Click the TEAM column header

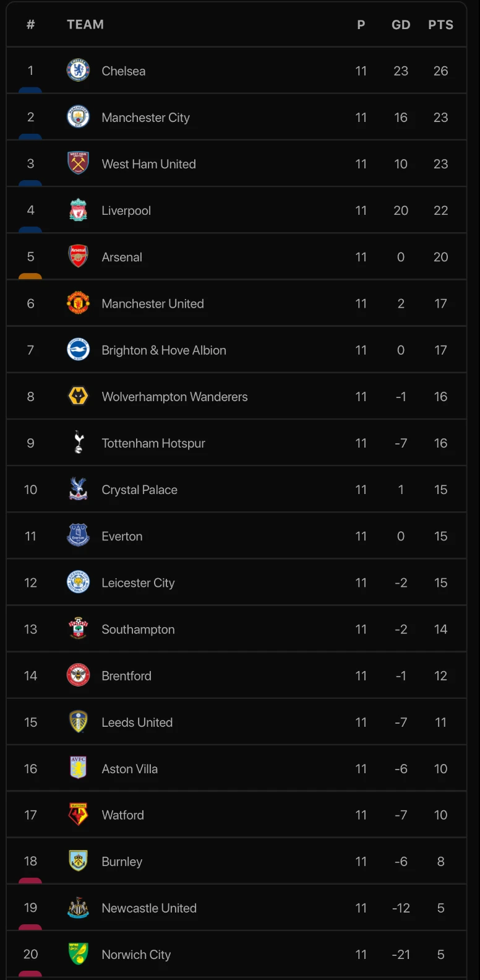(85, 25)
